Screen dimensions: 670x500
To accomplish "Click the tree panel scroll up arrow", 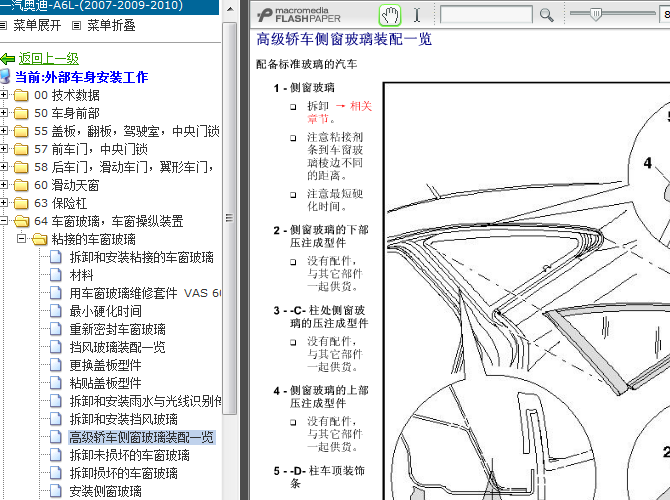I will pyautogui.click(x=229, y=9).
